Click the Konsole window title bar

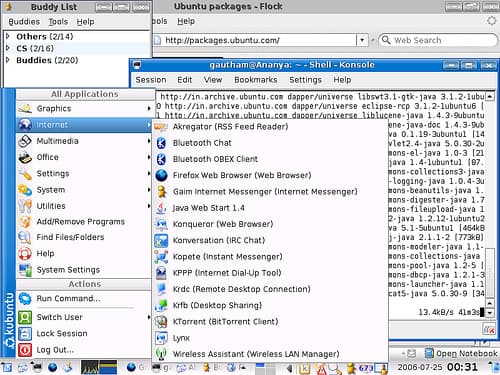click(292, 65)
